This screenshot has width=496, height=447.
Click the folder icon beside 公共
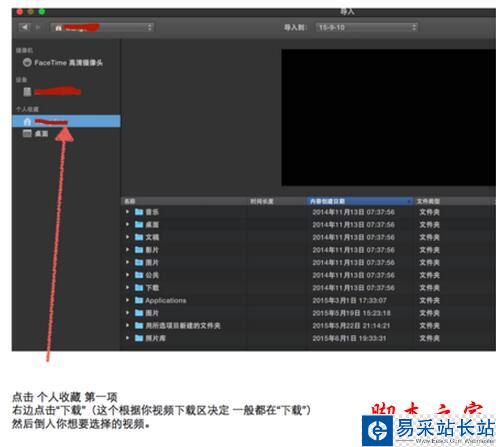139,275
